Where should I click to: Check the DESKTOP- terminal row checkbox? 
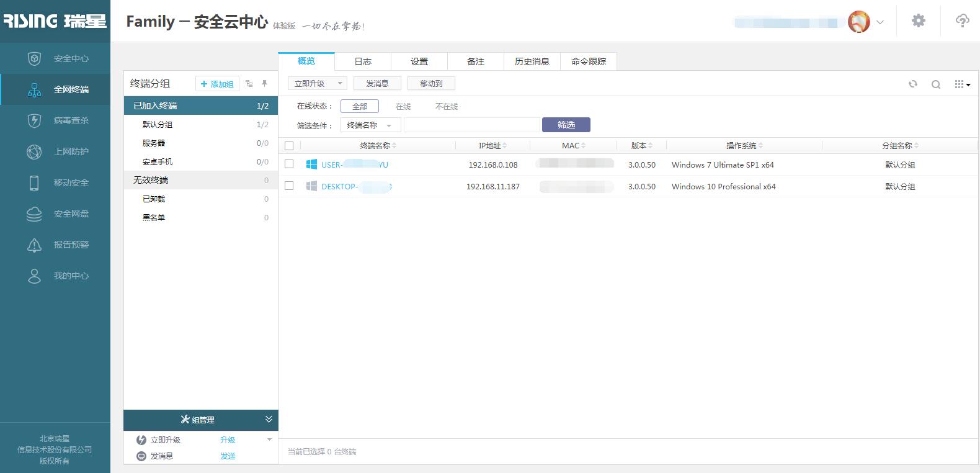(289, 186)
